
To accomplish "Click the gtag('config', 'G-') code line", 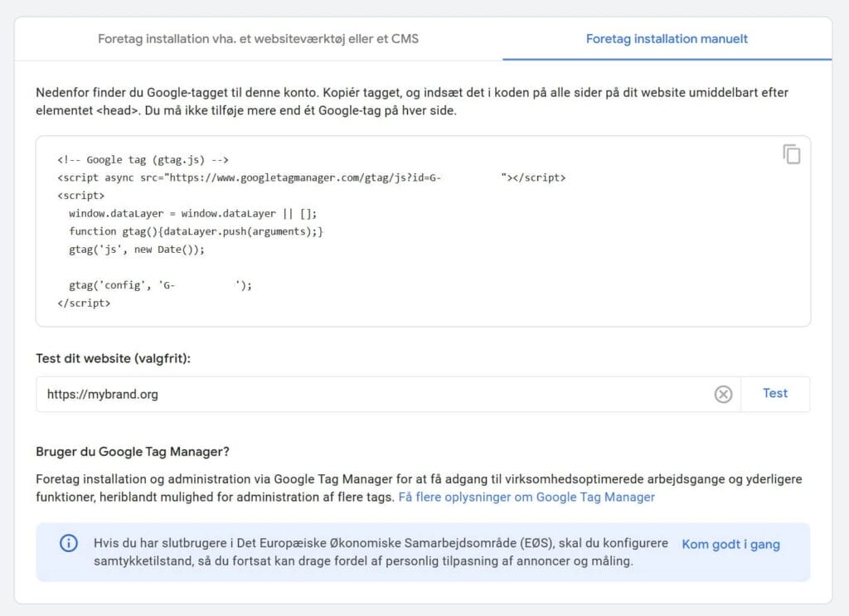I will tap(160, 284).
